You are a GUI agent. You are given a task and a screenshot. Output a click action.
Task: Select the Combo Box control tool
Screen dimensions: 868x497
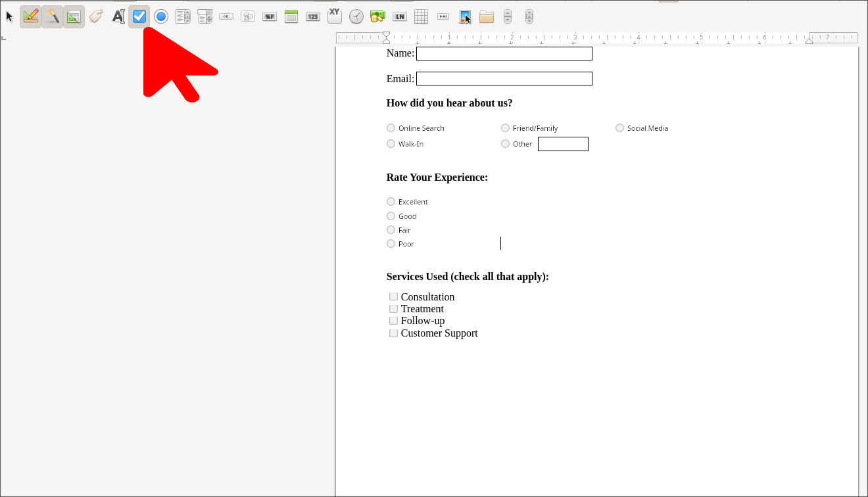click(205, 16)
